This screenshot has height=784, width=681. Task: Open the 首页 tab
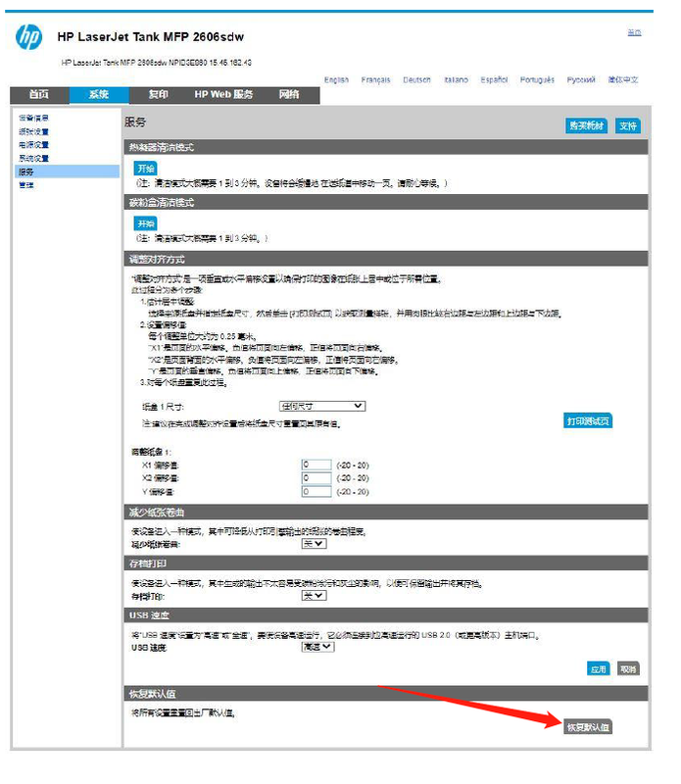[39, 95]
